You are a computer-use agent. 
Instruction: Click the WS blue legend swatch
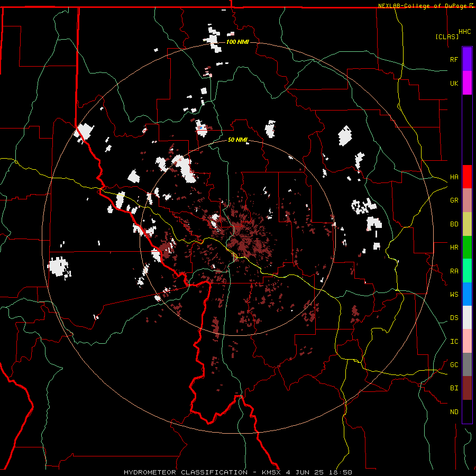pos(467,294)
